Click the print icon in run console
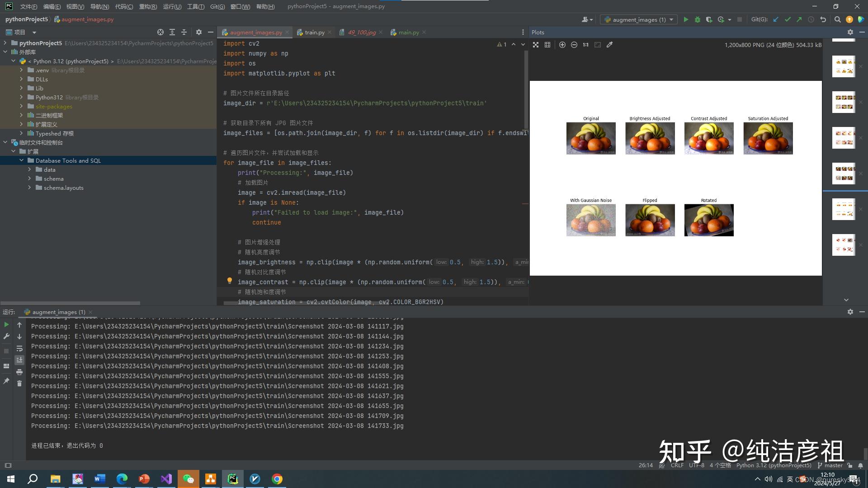Screen dimensions: 868x488 19,372
